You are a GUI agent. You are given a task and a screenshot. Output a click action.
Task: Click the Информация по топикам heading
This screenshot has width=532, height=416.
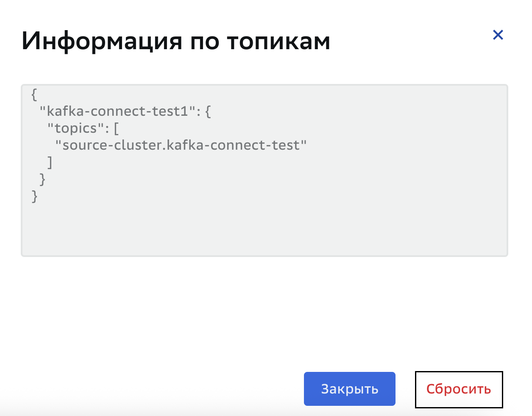pos(176,41)
